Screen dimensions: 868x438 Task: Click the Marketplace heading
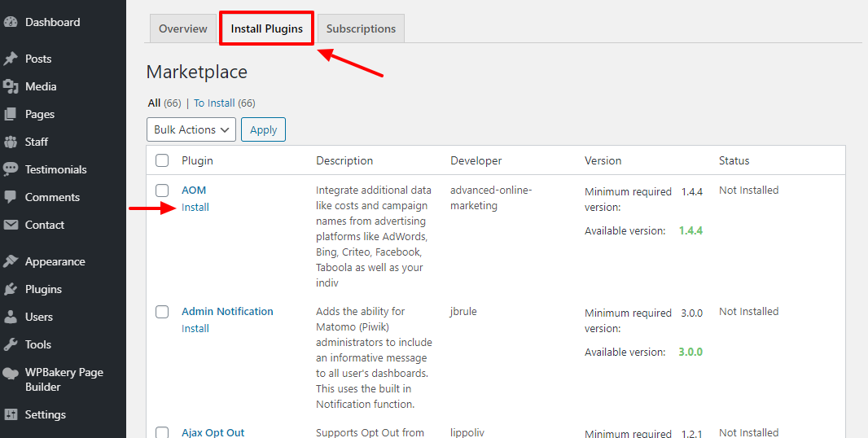point(196,72)
